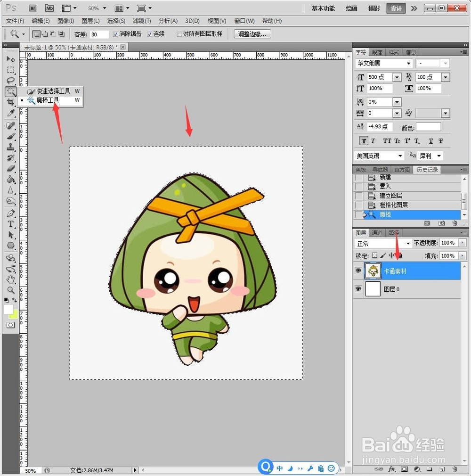Choose Quick Selection tool from flyout
471x476 pixels.
[x=53, y=91]
